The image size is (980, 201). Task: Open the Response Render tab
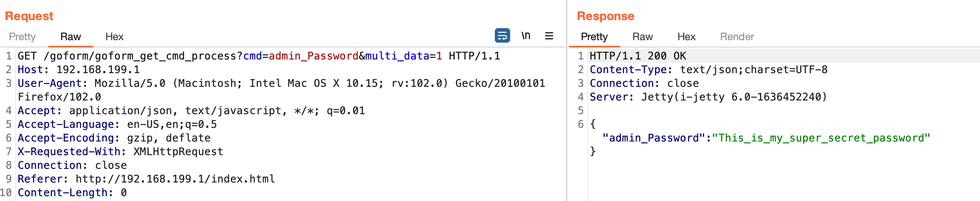pyautogui.click(x=737, y=37)
